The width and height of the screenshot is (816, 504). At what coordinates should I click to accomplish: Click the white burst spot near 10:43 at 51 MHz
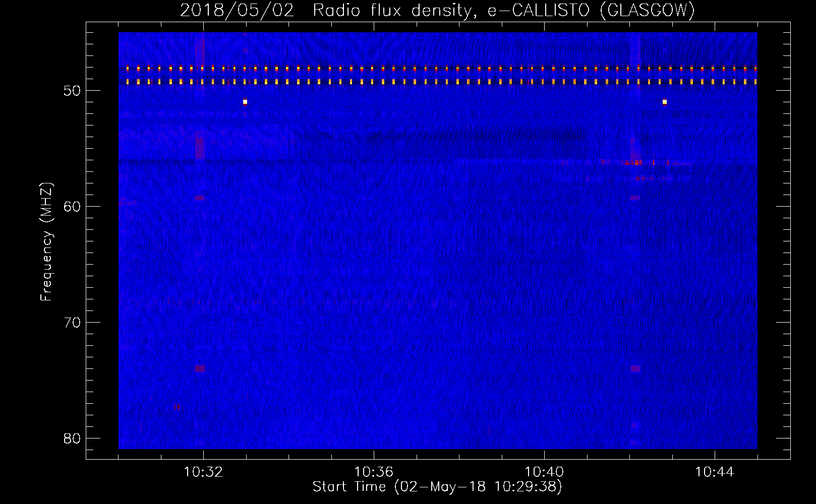pos(665,102)
